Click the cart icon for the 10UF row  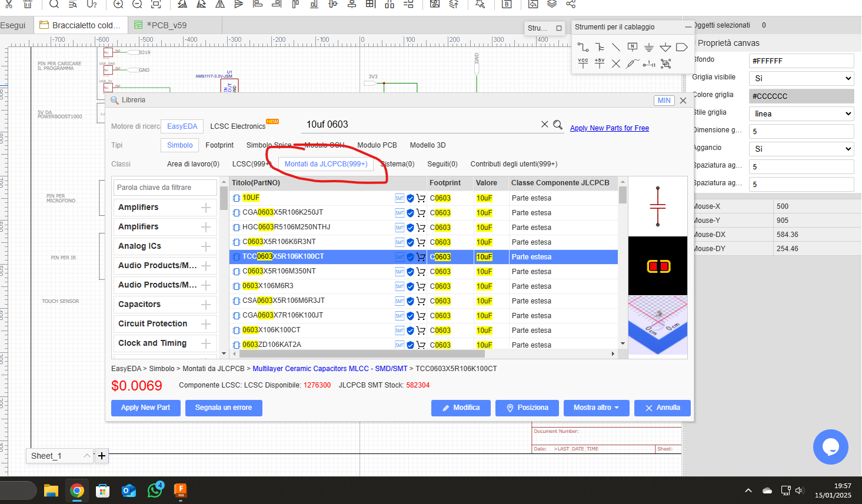click(421, 198)
